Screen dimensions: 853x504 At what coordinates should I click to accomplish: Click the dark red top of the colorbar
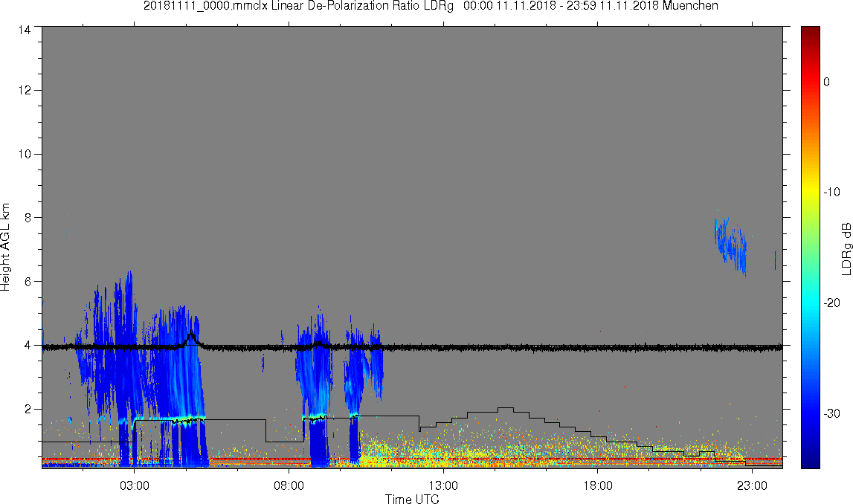pyautogui.click(x=810, y=31)
